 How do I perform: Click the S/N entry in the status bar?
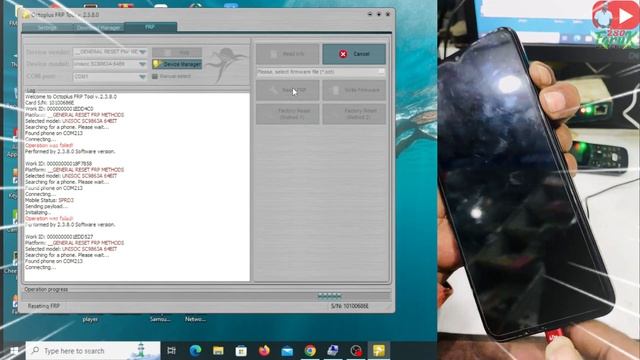tap(349, 306)
